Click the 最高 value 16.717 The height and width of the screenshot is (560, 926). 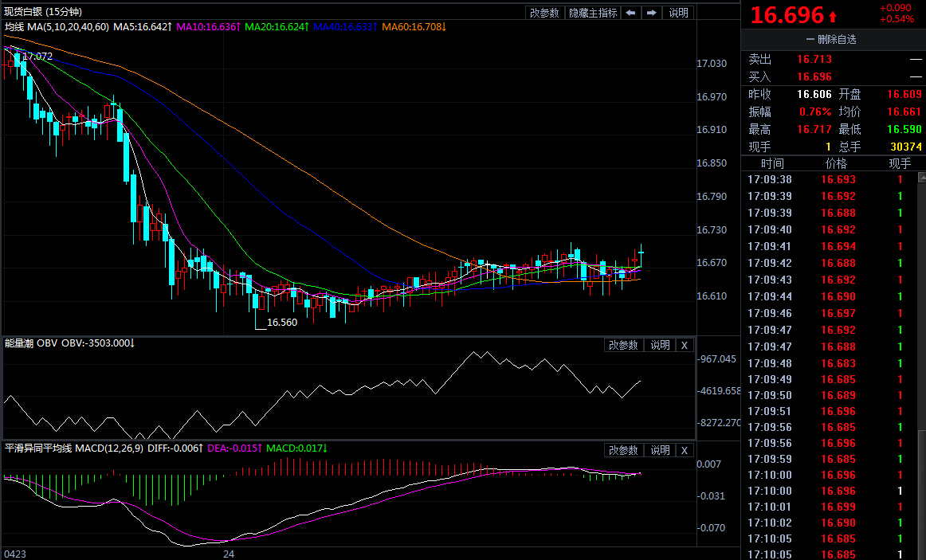pyautogui.click(x=814, y=129)
